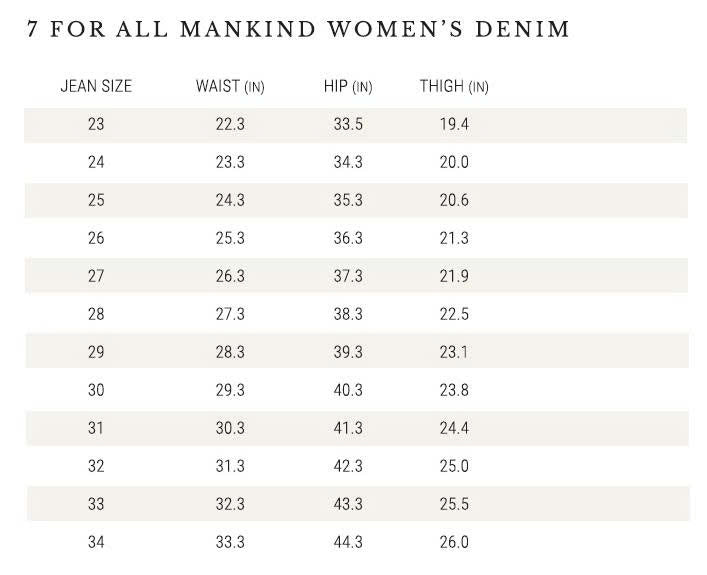This screenshot has height=575, width=707.
Task: Click the JEAN SIZE column header
Action: click(x=96, y=87)
